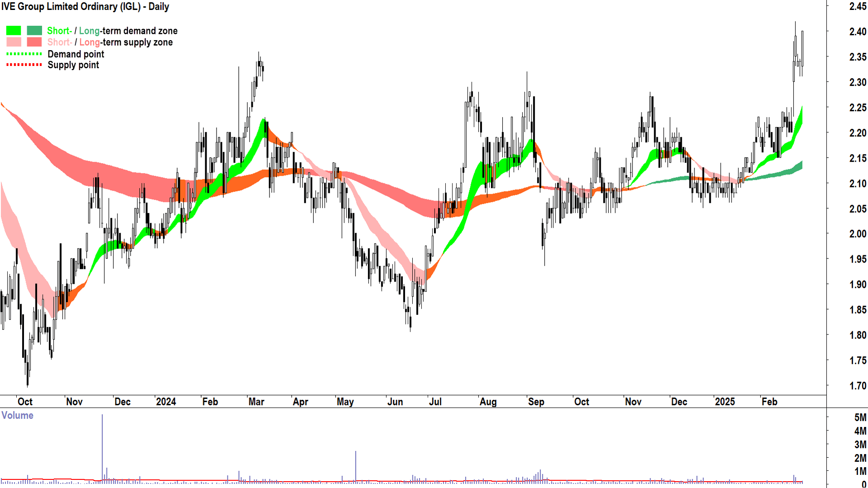Click the Jun label on time axis
868x488 pixels.
click(395, 402)
